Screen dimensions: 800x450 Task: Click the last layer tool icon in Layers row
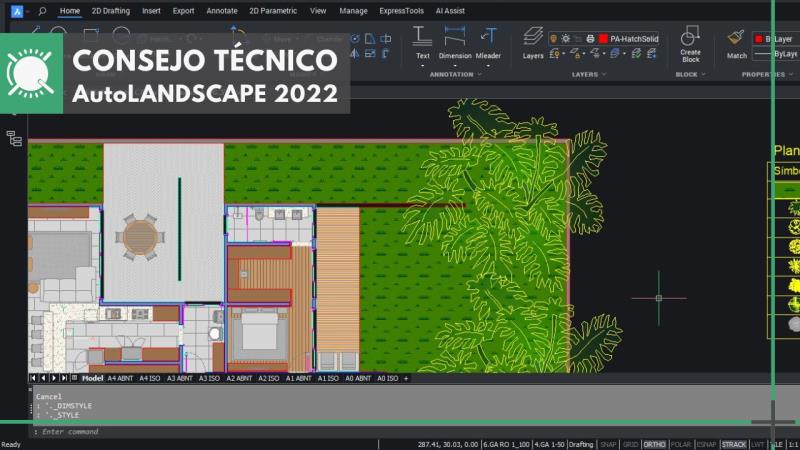click(x=652, y=53)
